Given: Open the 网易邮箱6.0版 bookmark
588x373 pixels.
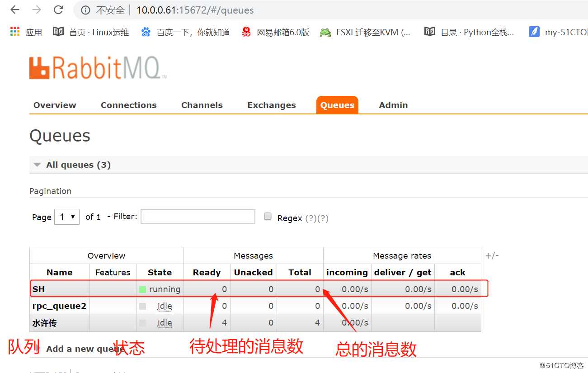Looking at the screenshot, I should 275,32.
